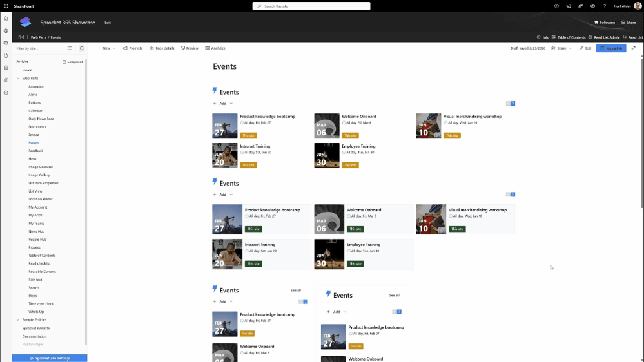Open Page details from the toolbar
644x362 pixels.
(162, 48)
